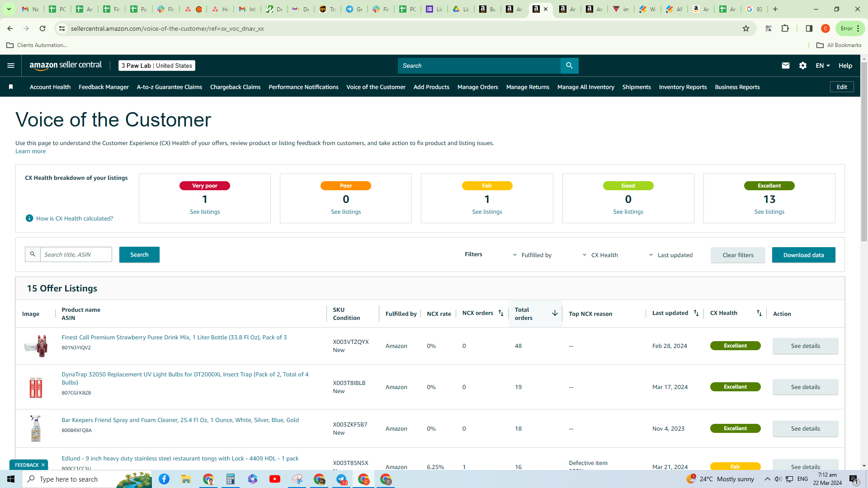Open the Chrome profile avatar
Screen dimensions: 868x488
point(826,28)
